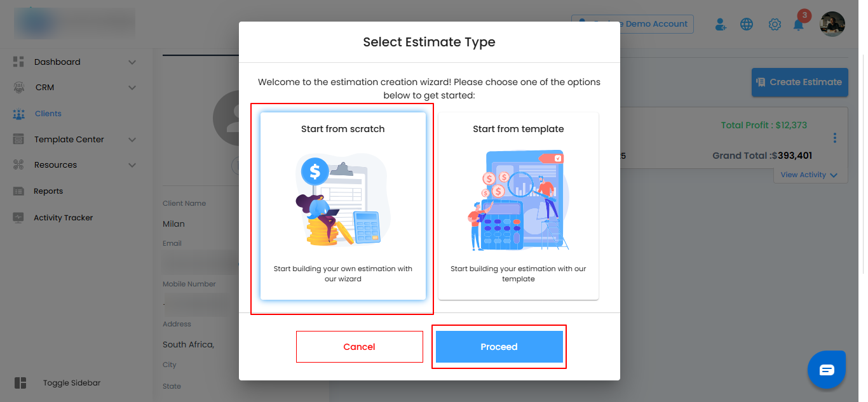Open the add user icon in header
The image size is (868, 402).
pos(721,25)
